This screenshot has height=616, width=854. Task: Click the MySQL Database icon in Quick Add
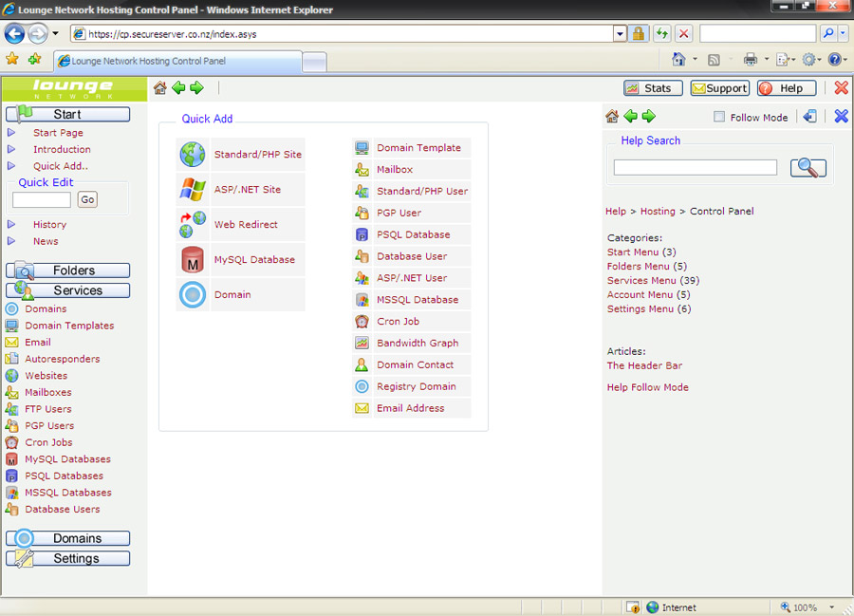[193, 259]
